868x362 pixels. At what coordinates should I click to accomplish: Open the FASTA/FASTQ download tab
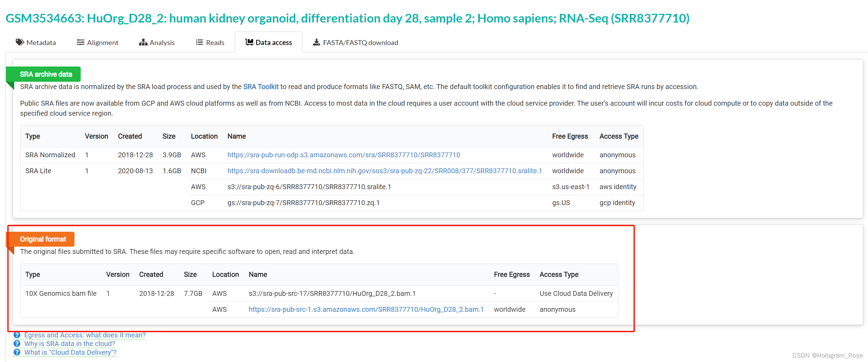click(x=355, y=42)
